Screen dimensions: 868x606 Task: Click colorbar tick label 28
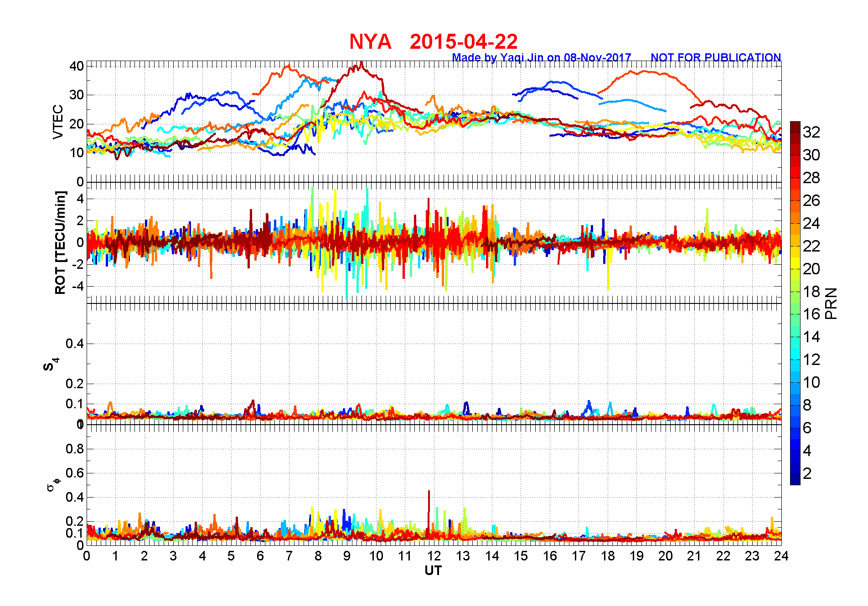click(x=811, y=178)
